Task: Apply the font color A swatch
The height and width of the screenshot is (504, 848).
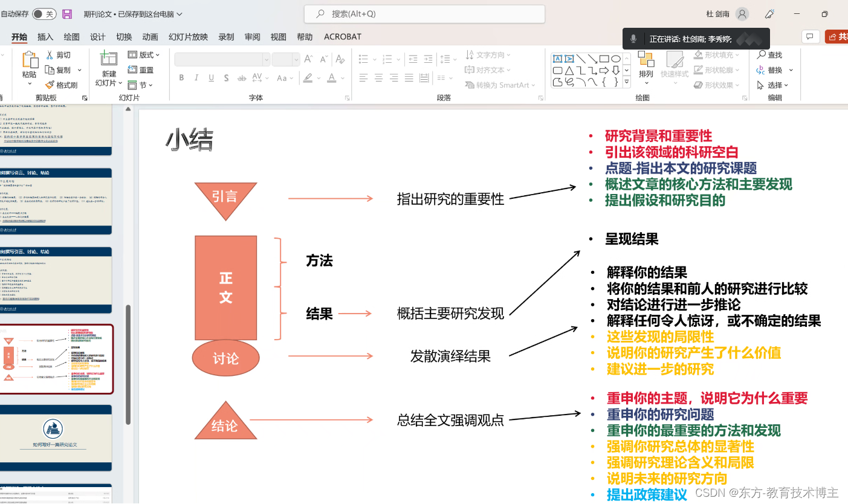Action: (x=331, y=78)
